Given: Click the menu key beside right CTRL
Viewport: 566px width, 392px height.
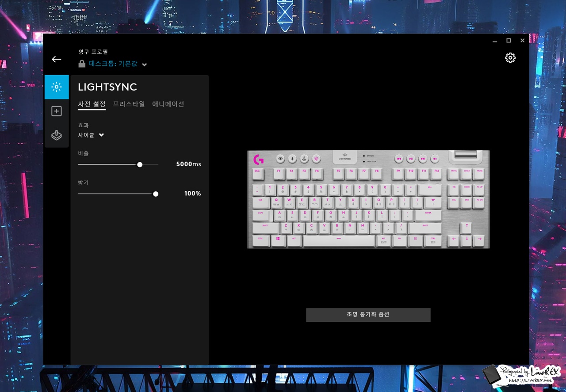Looking at the screenshot, I should coord(415,240).
